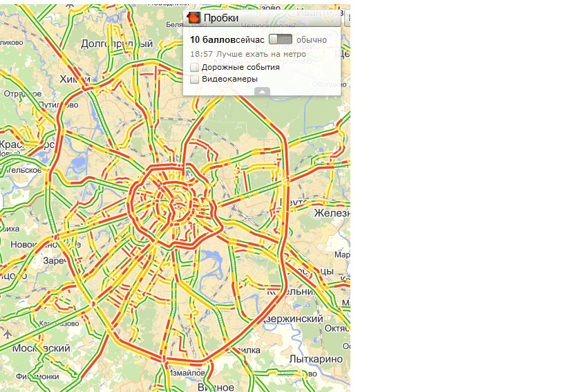Click the Лучше ехать на метро message

pyautogui.click(x=261, y=54)
